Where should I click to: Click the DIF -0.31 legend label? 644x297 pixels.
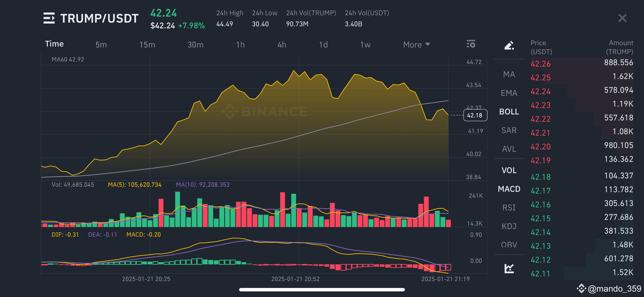pyautogui.click(x=65, y=235)
